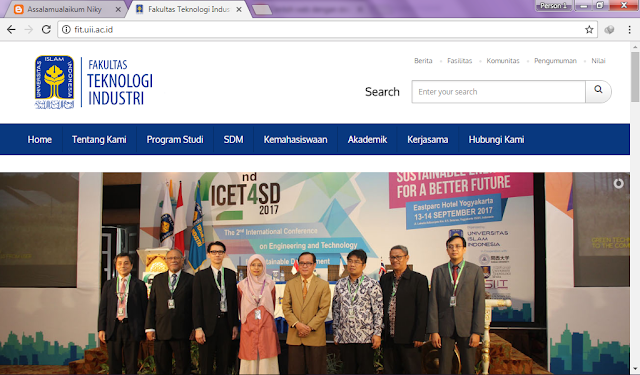
Task: Click the scrollbar down arrow
Action: (635, 370)
